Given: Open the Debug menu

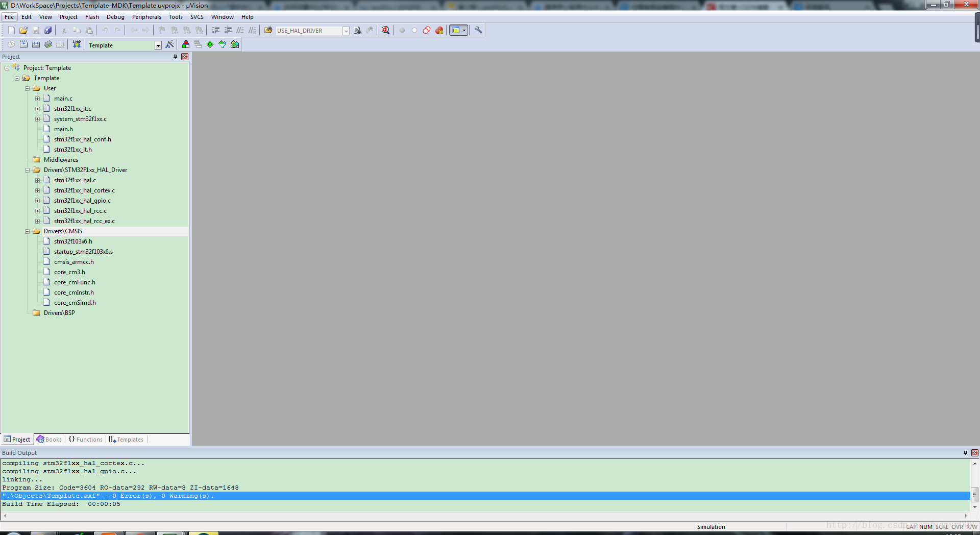Looking at the screenshot, I should click(x=115, y=17).
